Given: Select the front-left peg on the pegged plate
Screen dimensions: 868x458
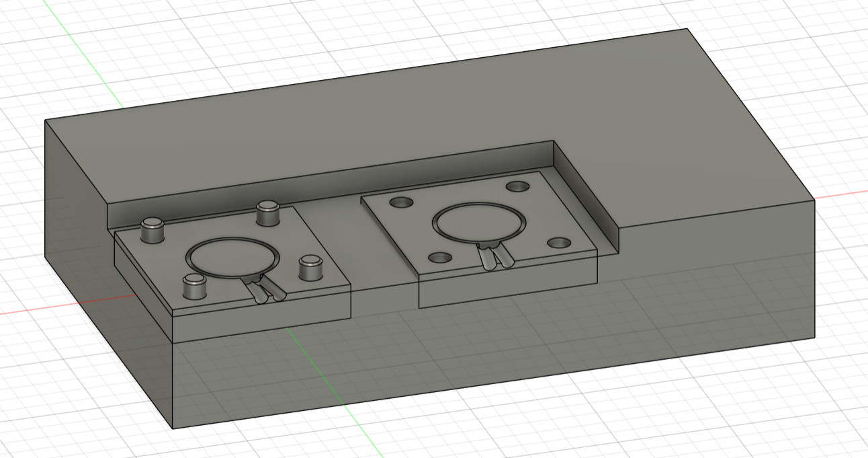Looking at the screenshot, I should pos(194,287).
